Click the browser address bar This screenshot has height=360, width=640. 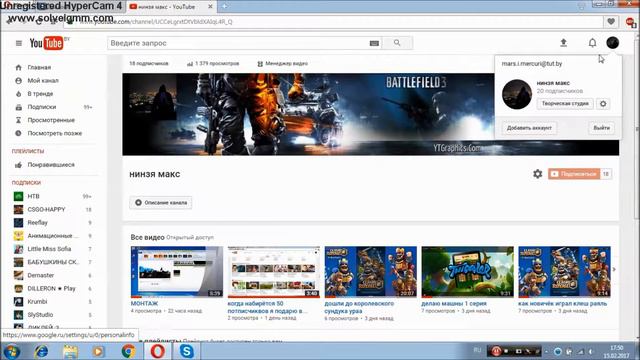coord(333,22)
